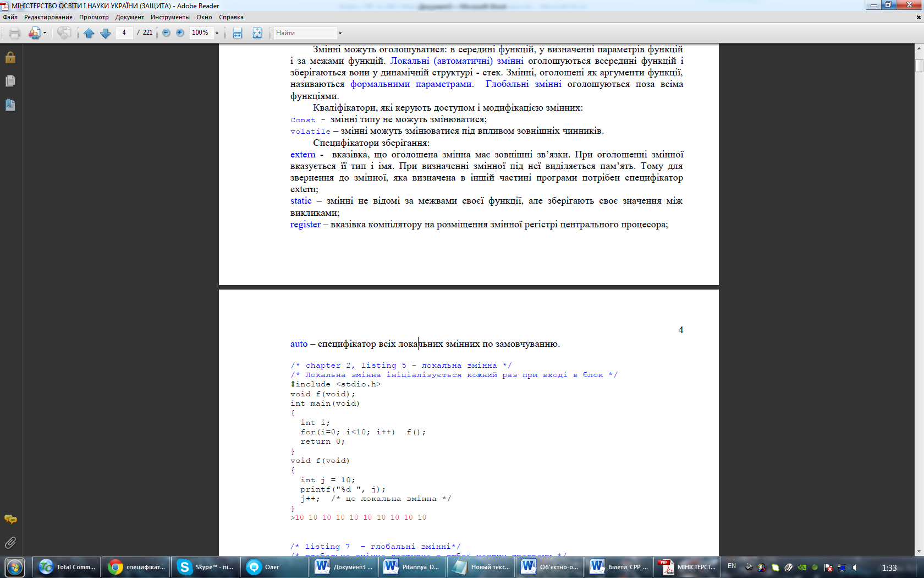Zoom out with the minus button
Image resolution: width=924 pixels, height=578 pixels.
[166, 33]
